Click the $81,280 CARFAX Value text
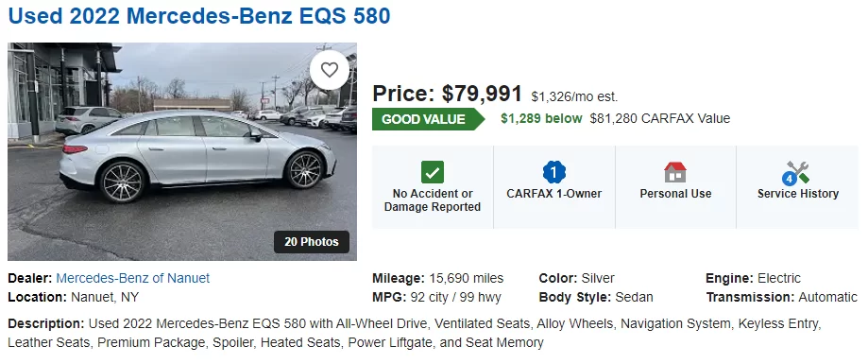The image size is (868, 364). [660, 118]
